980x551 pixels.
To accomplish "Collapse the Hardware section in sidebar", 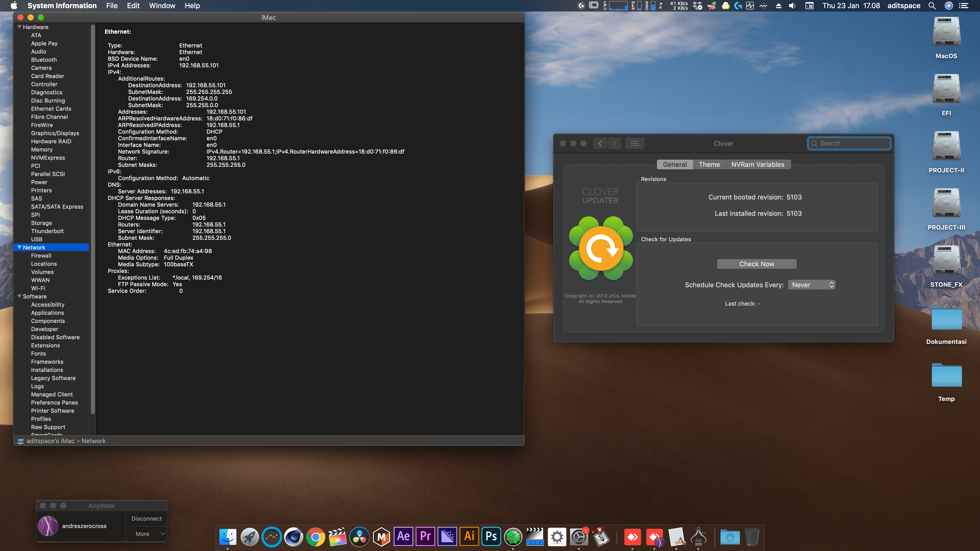I will pyautogui.click(x=19, y=27).
